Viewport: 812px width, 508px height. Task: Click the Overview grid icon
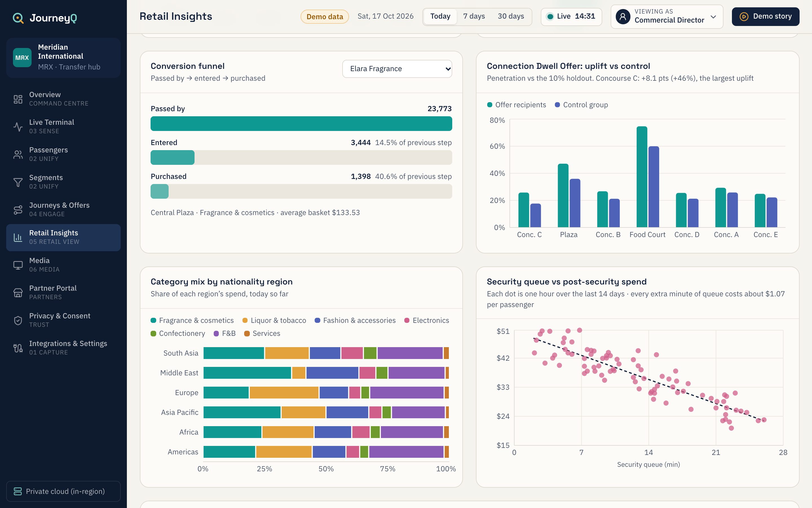[x=18, y=99]
